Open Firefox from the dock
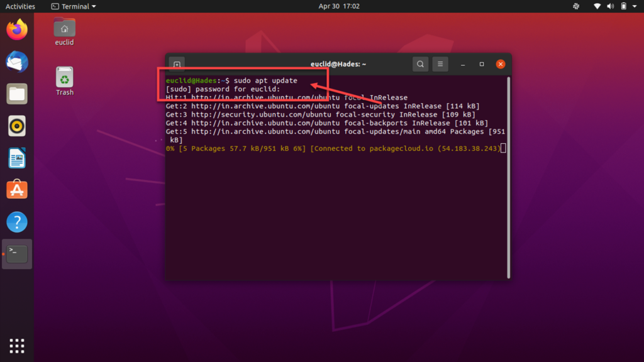The height and width of the screenshot is (362, 644). (17, 30)
